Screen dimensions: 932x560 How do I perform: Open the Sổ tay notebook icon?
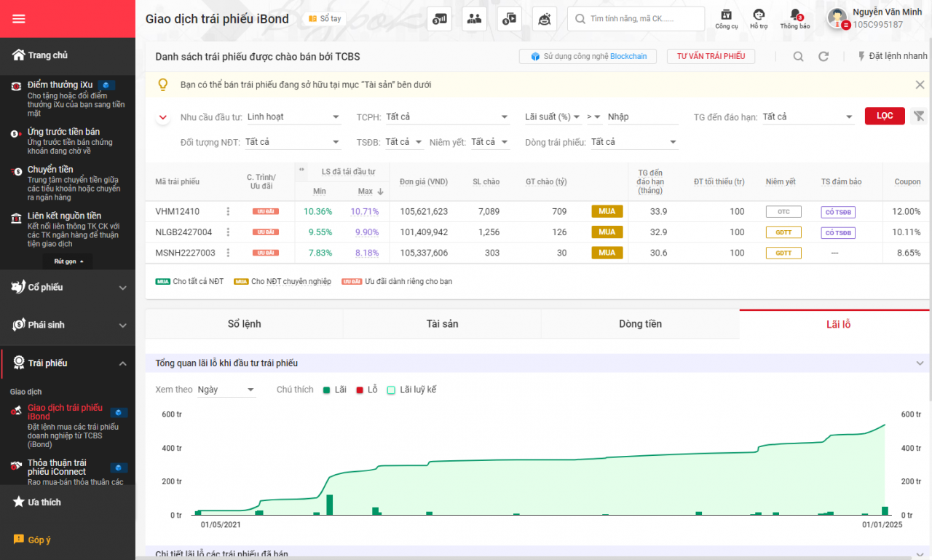coord(323,19)
